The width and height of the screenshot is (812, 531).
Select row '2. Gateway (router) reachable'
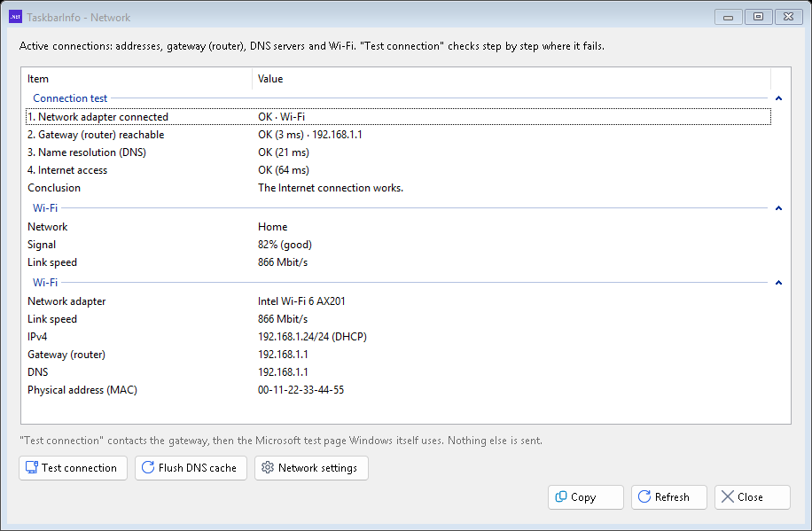pos(398,135)
